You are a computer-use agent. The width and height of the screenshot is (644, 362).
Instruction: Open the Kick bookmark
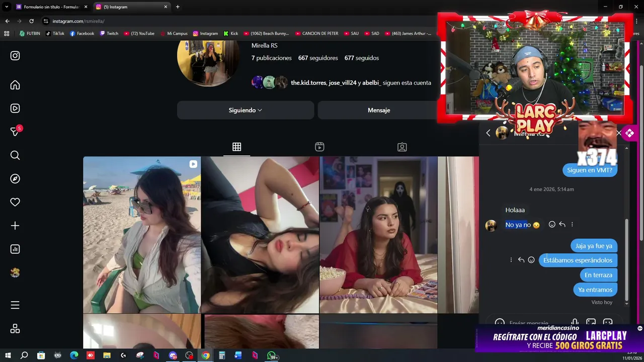(x=231, y=34)
